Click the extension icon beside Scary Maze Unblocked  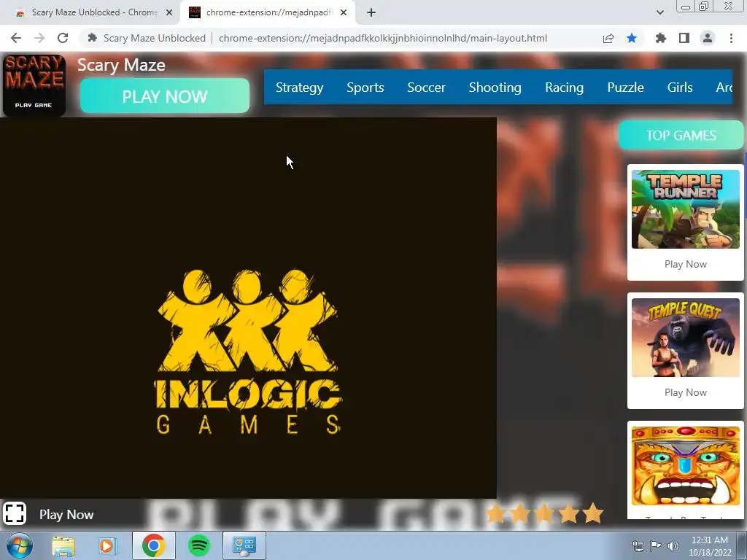pos(93,38)
